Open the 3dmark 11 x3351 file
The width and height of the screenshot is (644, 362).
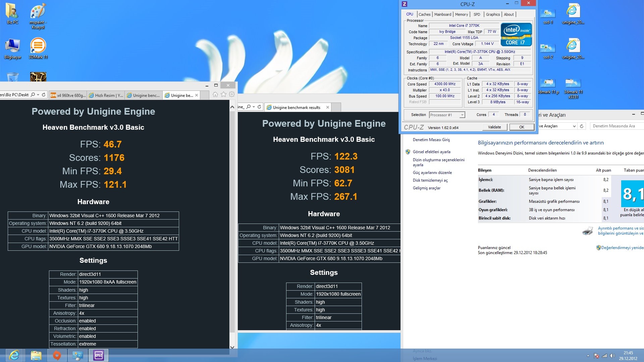tap(573, 89)
